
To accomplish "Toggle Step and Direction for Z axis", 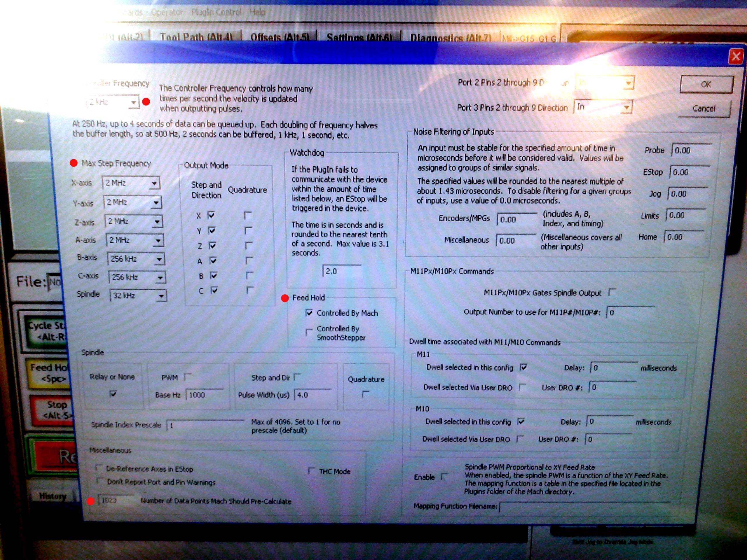I will click(x=212, y=245).
